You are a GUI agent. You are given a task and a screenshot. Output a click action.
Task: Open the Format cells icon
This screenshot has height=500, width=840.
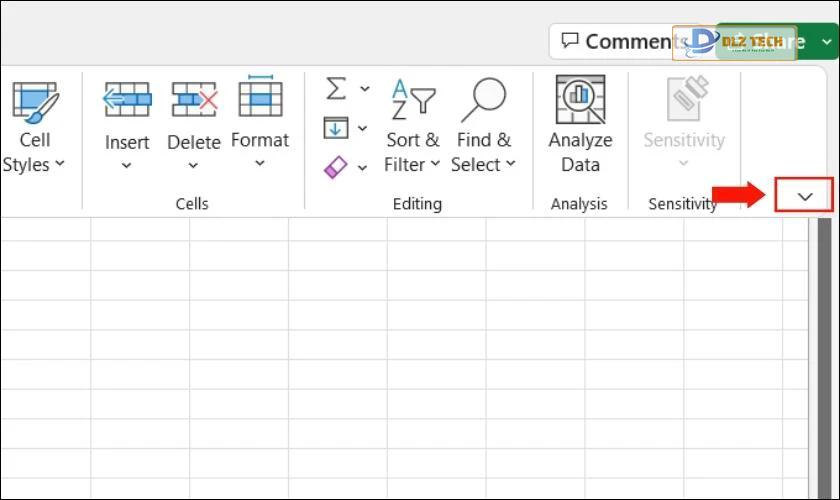tap(260, 96)
